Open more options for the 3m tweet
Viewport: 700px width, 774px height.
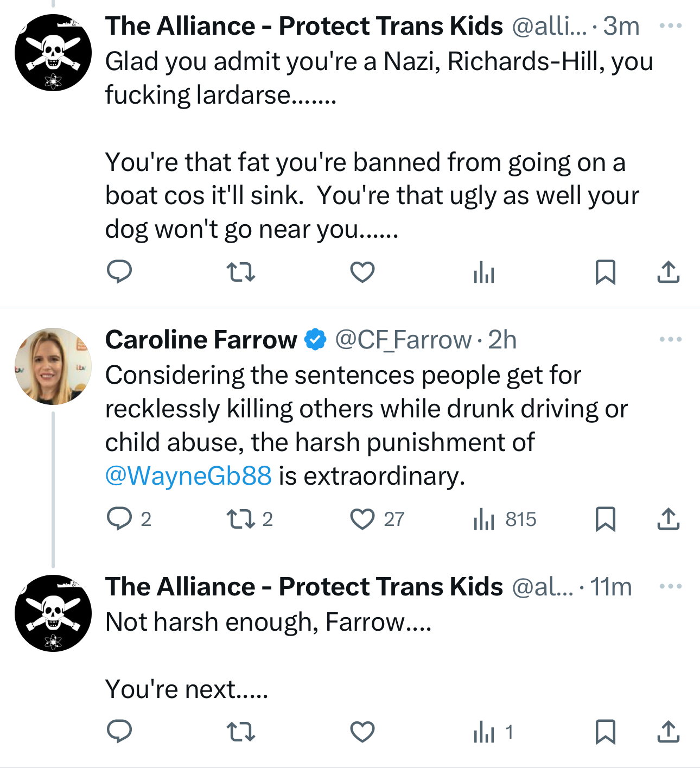tap(670, 26)
